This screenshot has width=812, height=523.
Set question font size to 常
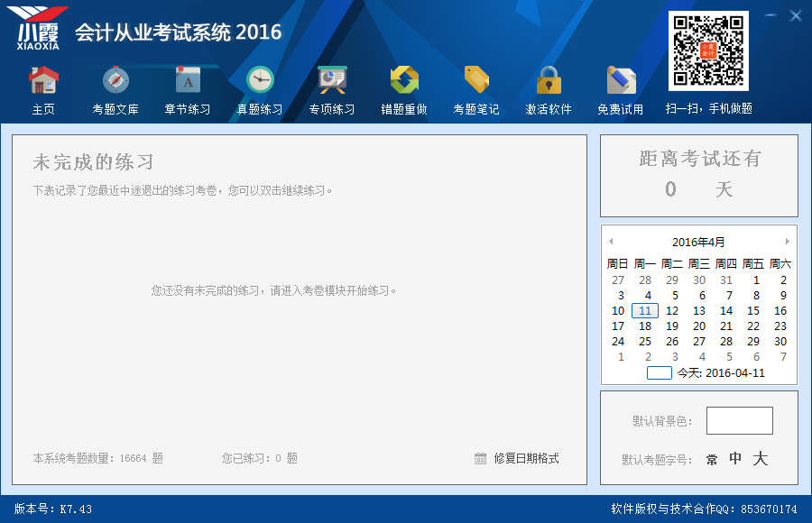pos(712,459)
